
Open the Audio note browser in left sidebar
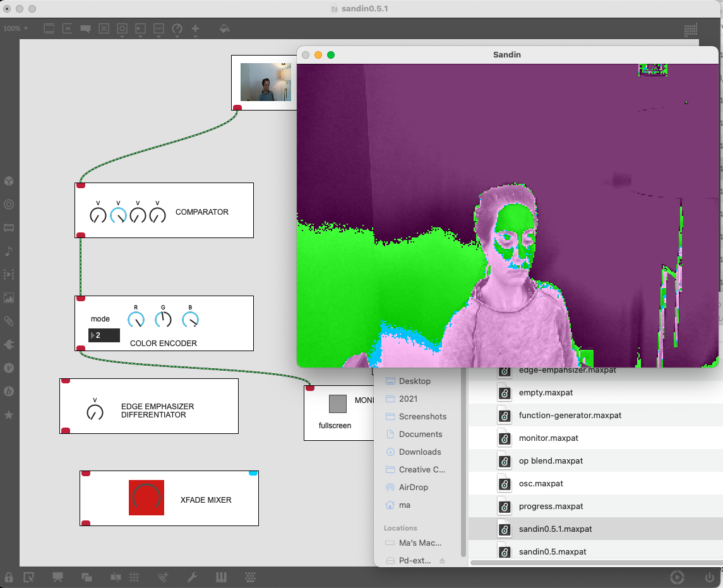pyautogui.click(x=9, y=251)
